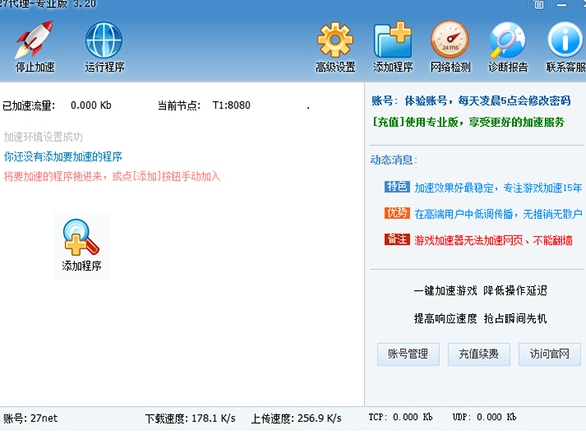The width and height of the screenshot is (586, 432).
Task: Open 高级设置 gear icon
Action: click(335, 40)
